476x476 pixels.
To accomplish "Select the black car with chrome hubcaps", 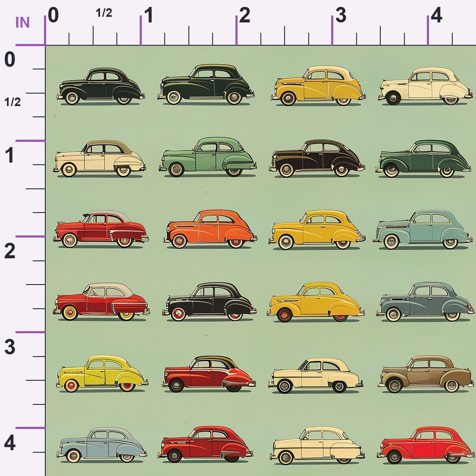I will pos(101,86).
